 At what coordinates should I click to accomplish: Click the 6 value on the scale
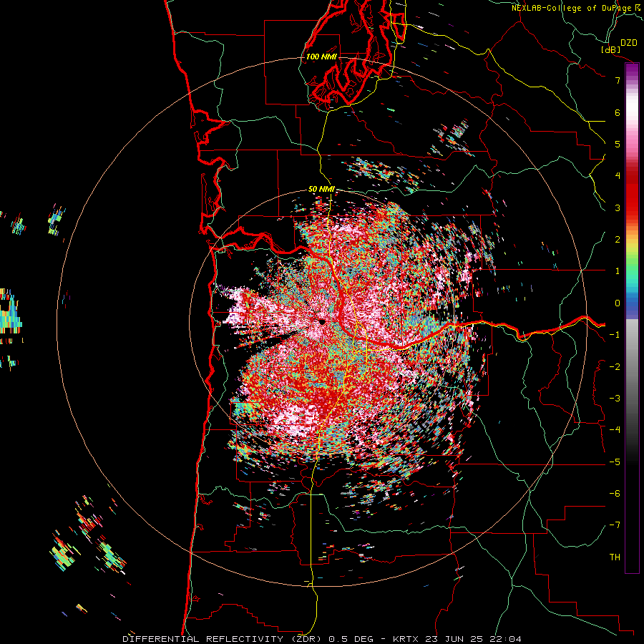click(618, 112)
